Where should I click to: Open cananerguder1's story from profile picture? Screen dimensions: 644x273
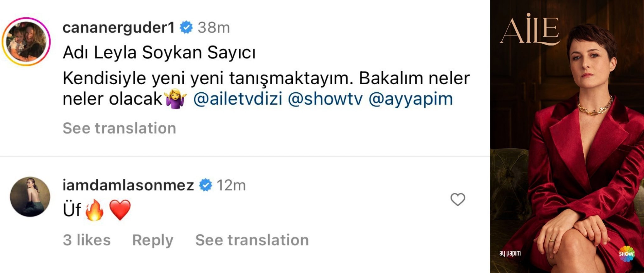click(x=26, y=41)
